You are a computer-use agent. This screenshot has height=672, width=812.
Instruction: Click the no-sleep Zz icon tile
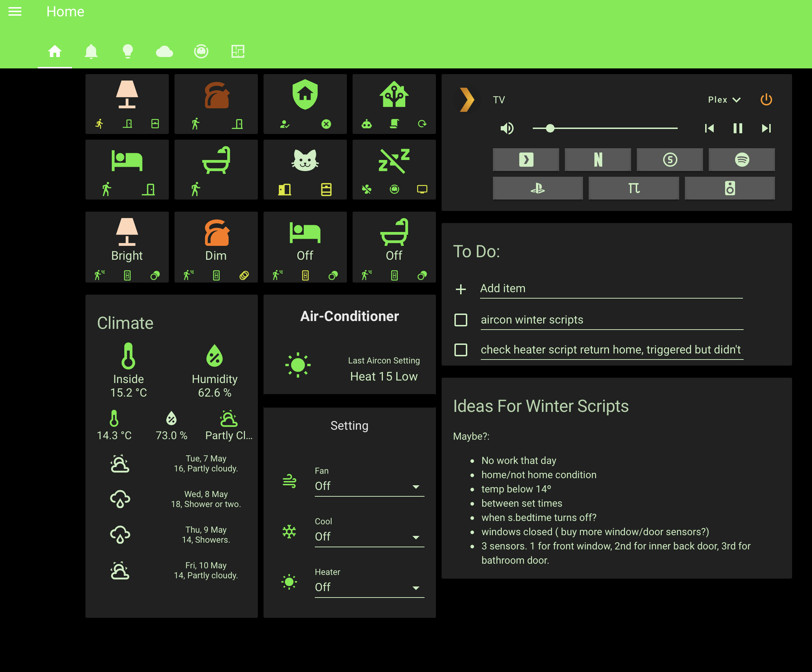point(394,161)
